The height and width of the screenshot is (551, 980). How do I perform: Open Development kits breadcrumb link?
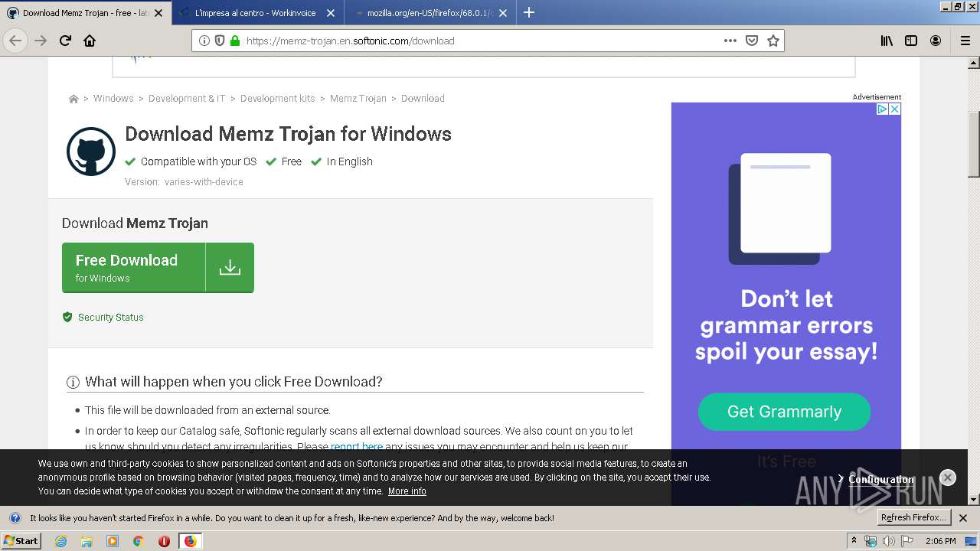point(278,99)
